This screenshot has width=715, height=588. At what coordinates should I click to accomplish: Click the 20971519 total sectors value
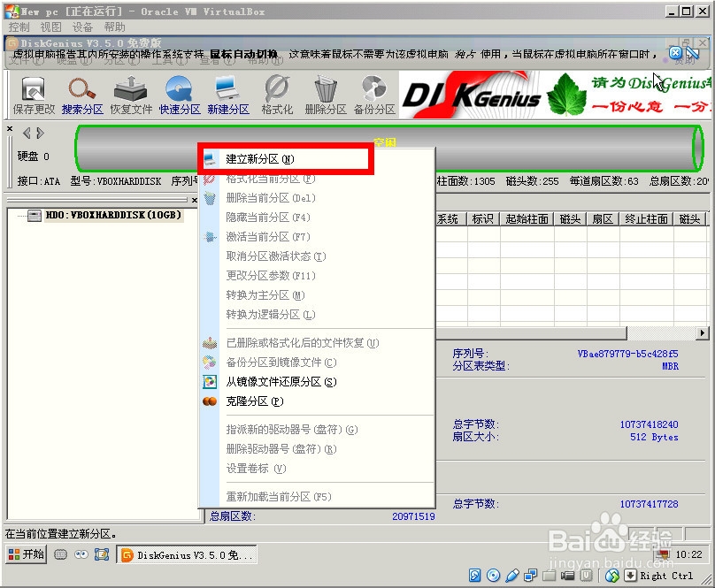413,516
